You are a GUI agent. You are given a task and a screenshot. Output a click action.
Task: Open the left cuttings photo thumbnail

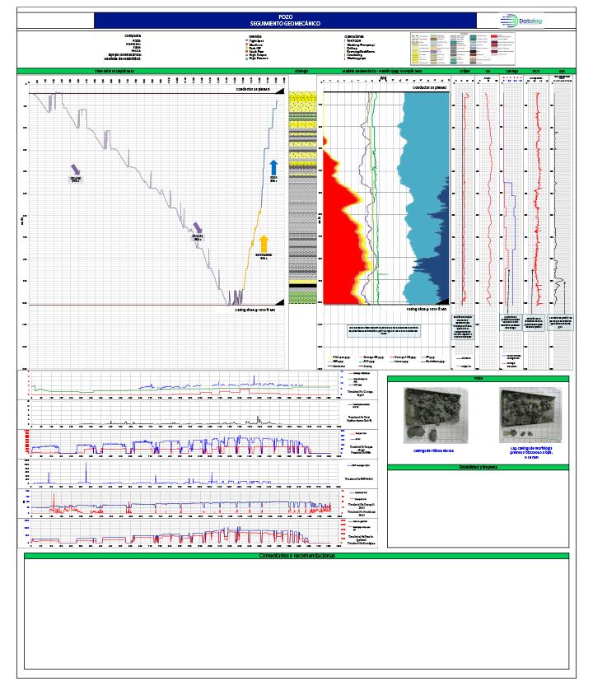pos(436,415)
